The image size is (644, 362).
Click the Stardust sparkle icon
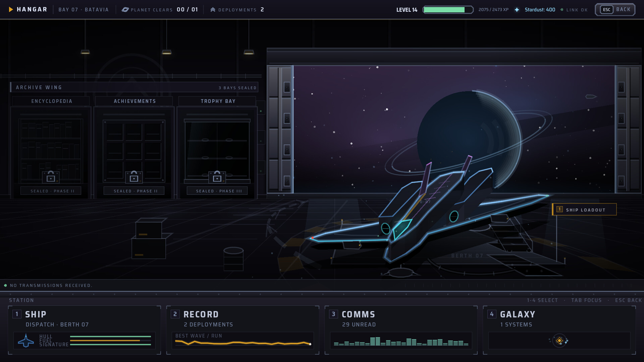click(517, 10)
